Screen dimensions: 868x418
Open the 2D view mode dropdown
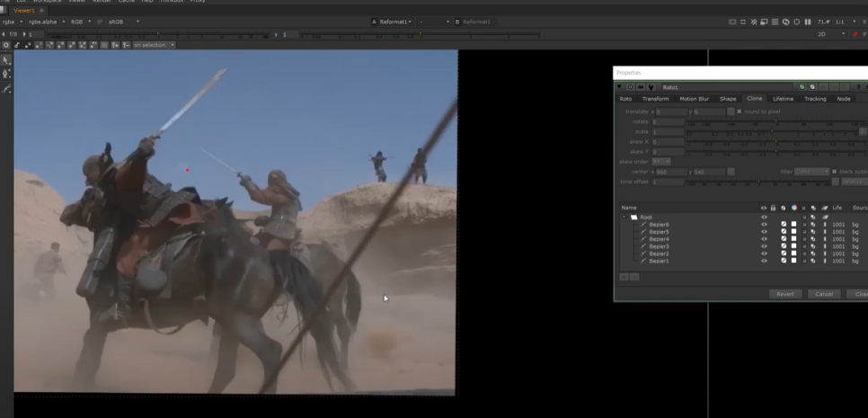831,34
